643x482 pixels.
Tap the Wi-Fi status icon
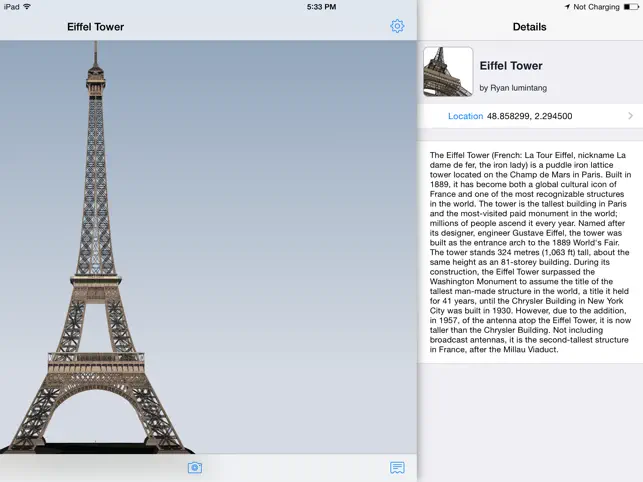pyautogui.click(x=27, y=7)
